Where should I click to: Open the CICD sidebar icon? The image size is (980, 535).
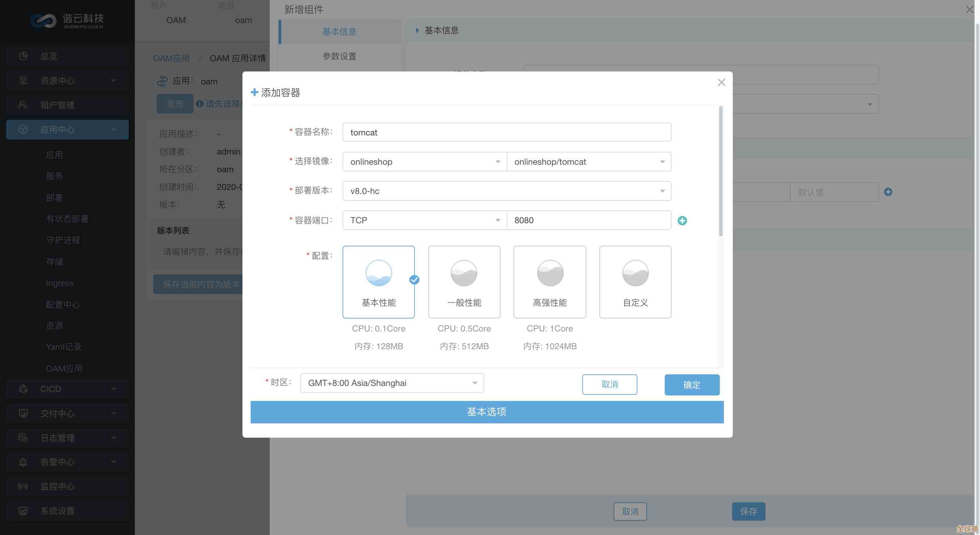(x=23, y=389)
